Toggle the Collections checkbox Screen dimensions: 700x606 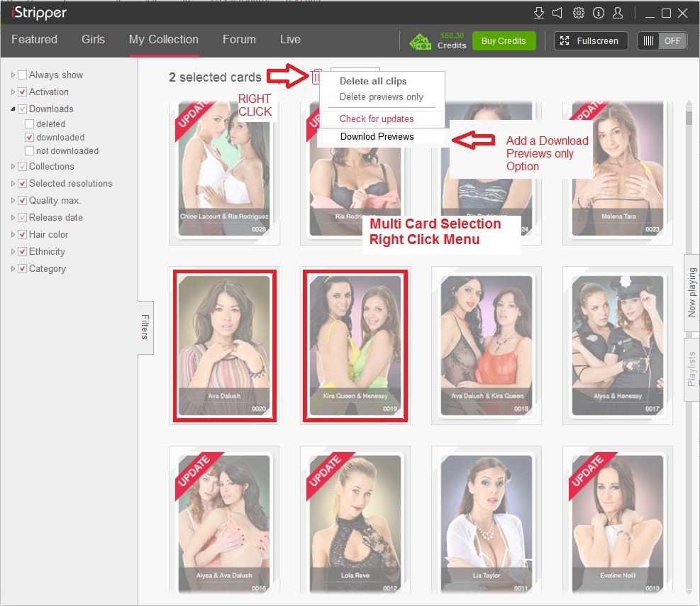22,166
